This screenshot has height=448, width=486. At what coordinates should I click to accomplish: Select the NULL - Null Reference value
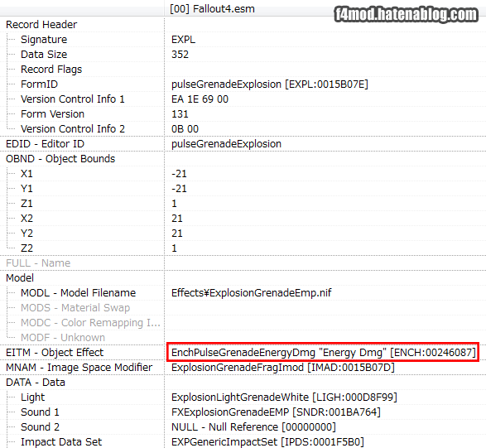[x=253, y=426]
